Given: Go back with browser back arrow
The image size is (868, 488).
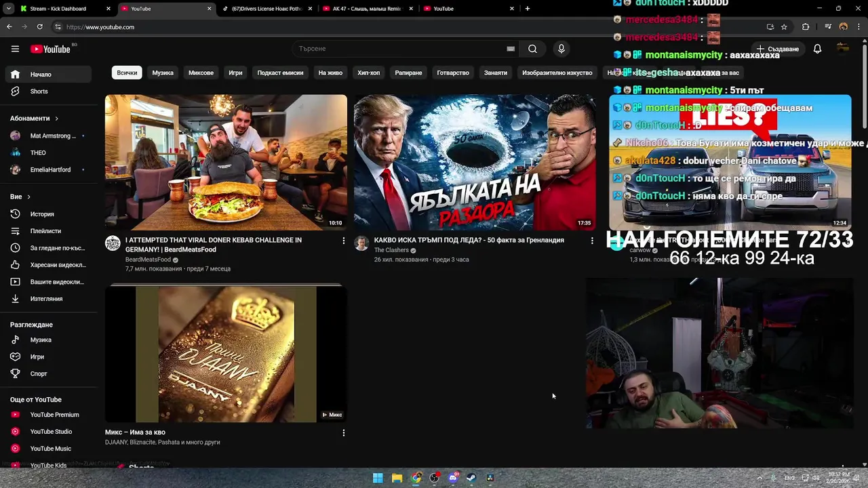Looking at the screenshot, I should coord(9,27).
